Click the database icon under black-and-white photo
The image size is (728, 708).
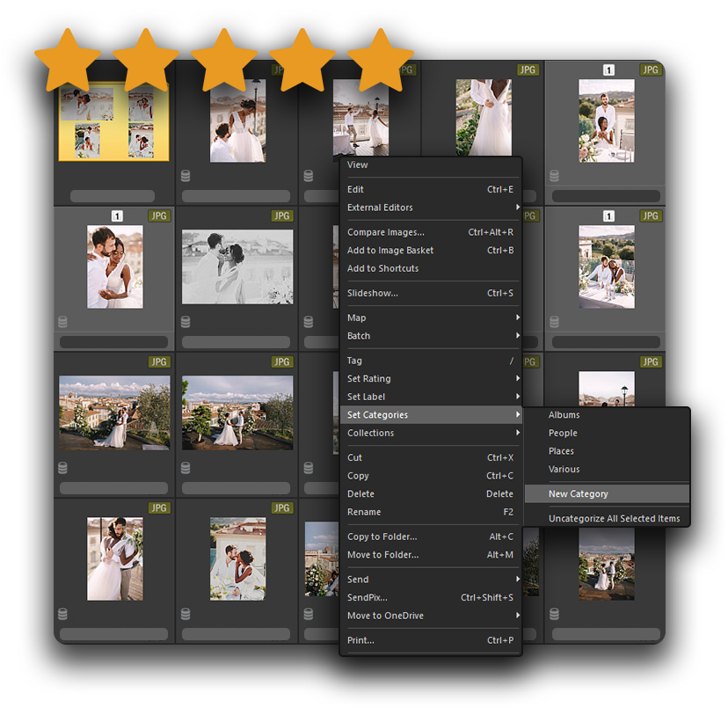(x=186, y=322)
